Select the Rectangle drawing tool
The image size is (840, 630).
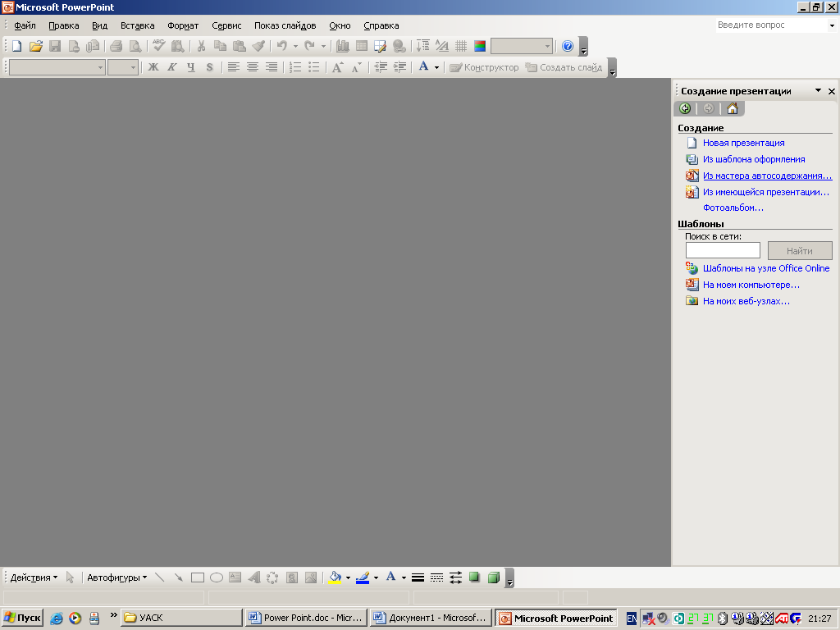pos(198,577)
